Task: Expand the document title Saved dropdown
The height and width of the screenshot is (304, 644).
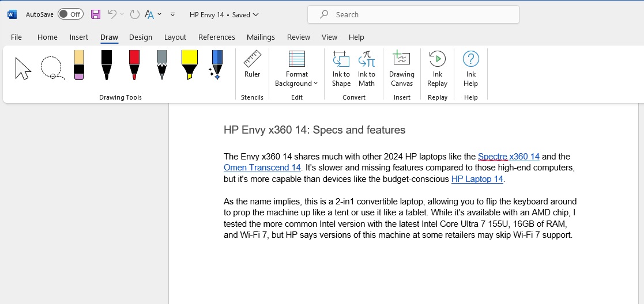Action: [x=255, y=15]
